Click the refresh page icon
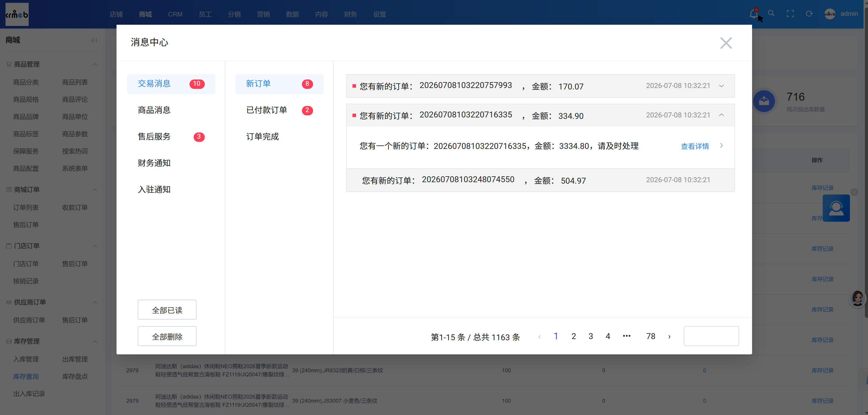This screenshot has width=868, height=415. (x=809, y=14)
